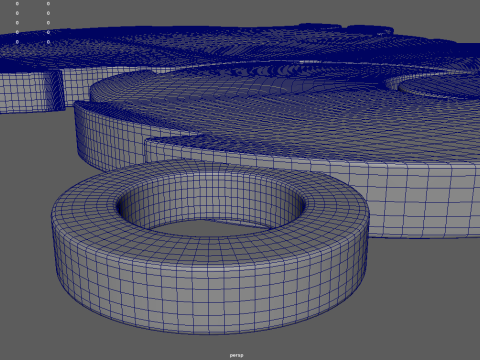
Task: Click the persp camera name label
Action: (236, 355)
